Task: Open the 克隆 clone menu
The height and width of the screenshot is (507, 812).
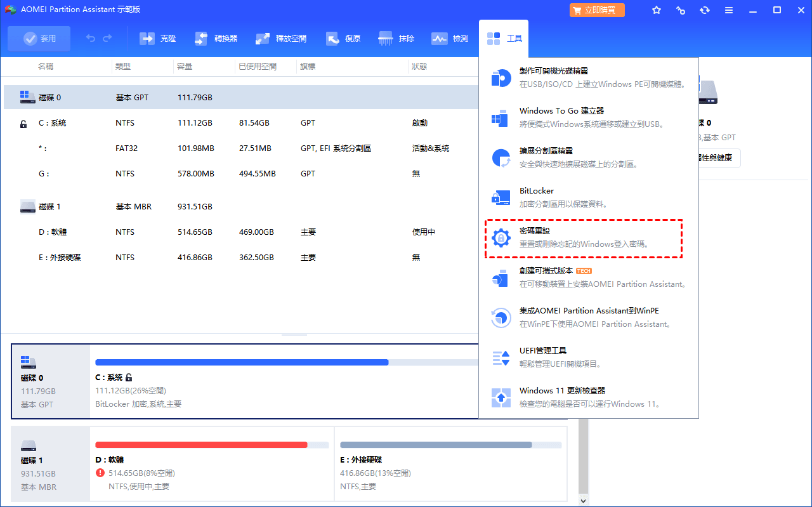Action: [158, 39]
